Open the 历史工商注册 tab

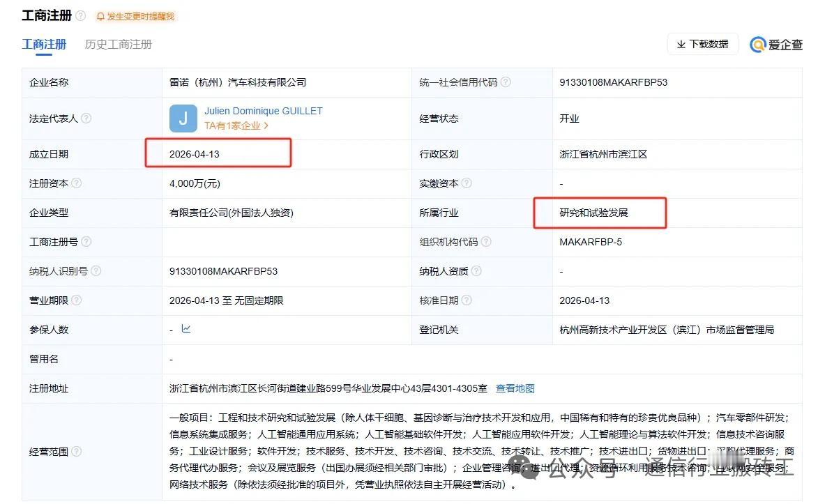tap(118, 45)
